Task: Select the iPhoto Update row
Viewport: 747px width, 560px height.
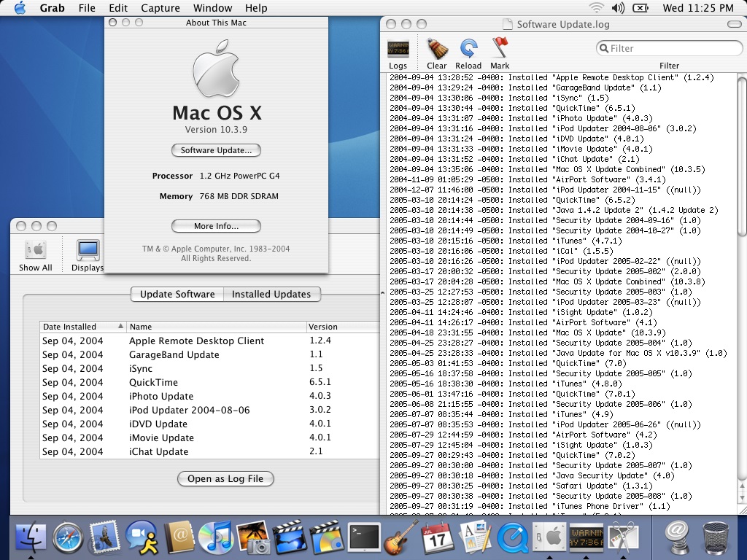Action: point(209,396)
